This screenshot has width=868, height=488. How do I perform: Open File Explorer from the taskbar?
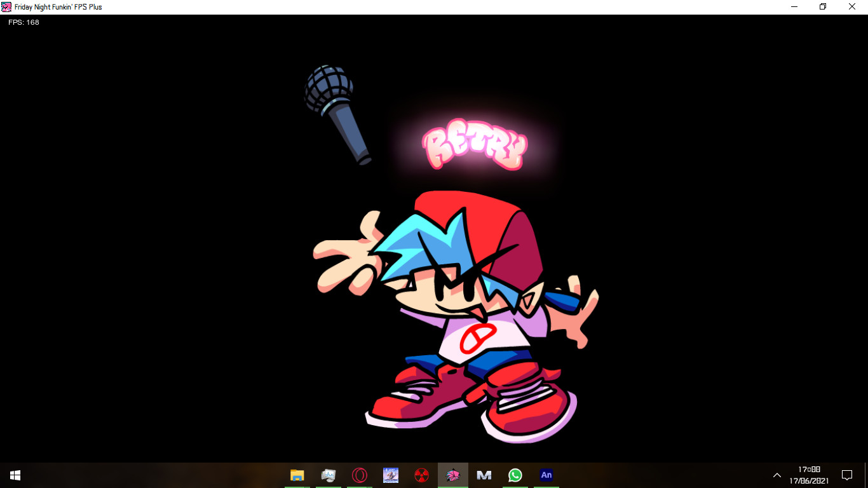pos(296,475)
